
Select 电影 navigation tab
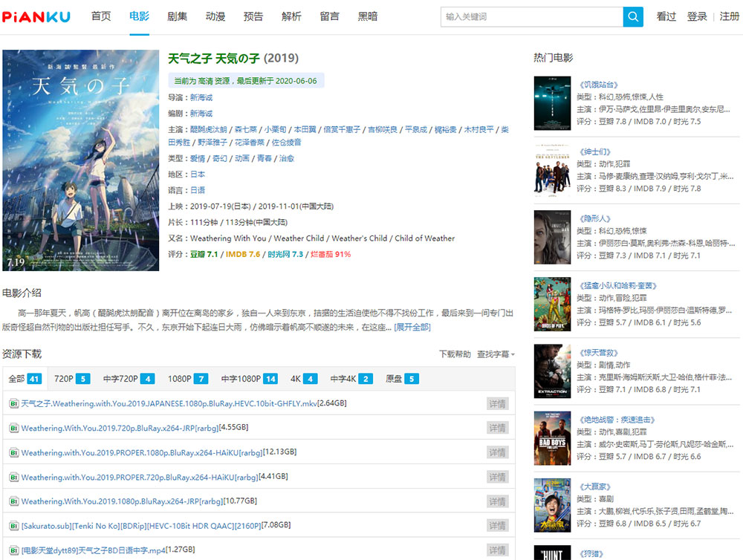point(140,16)
